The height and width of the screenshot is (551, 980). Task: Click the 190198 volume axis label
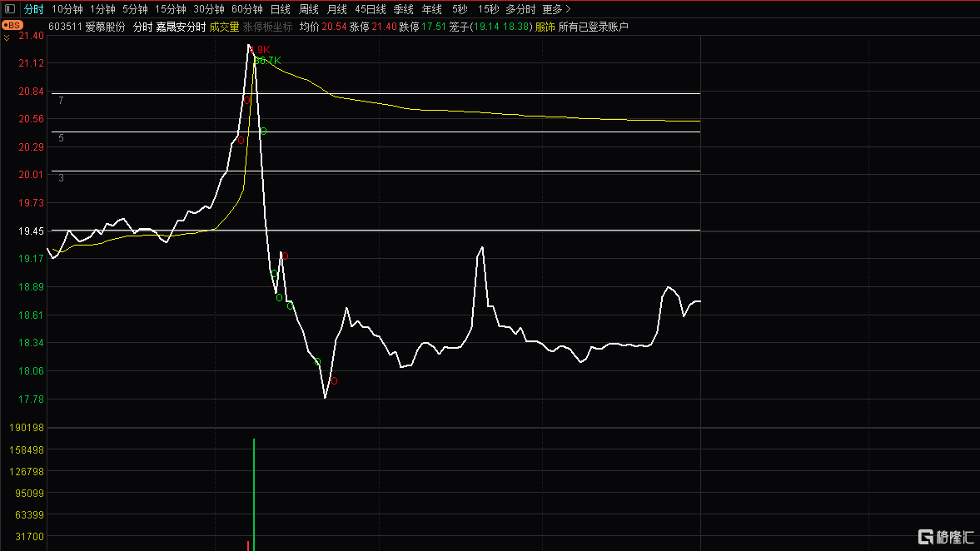pyautogui.click(x=27, y=428)
